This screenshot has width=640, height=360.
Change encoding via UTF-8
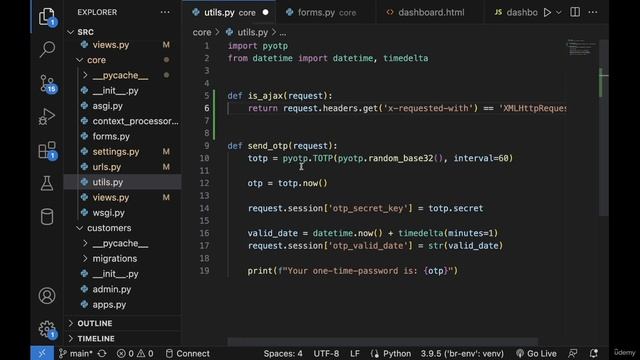tap(326, 353)
